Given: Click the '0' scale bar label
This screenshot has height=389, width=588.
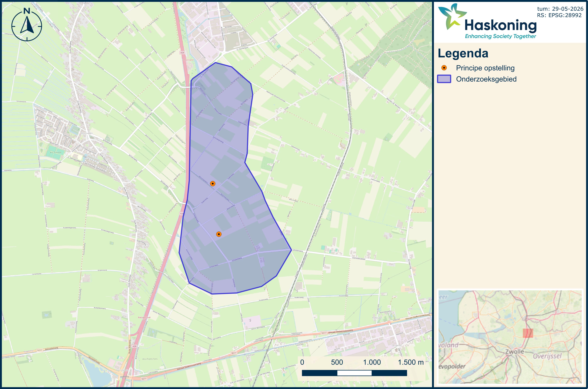Looking at the screenshot, I should point(302,362).
